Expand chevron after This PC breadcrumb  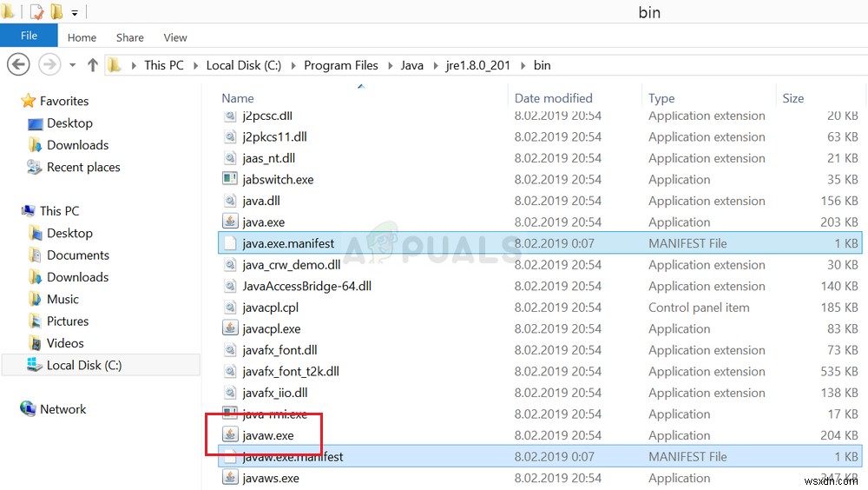point(195,66)
